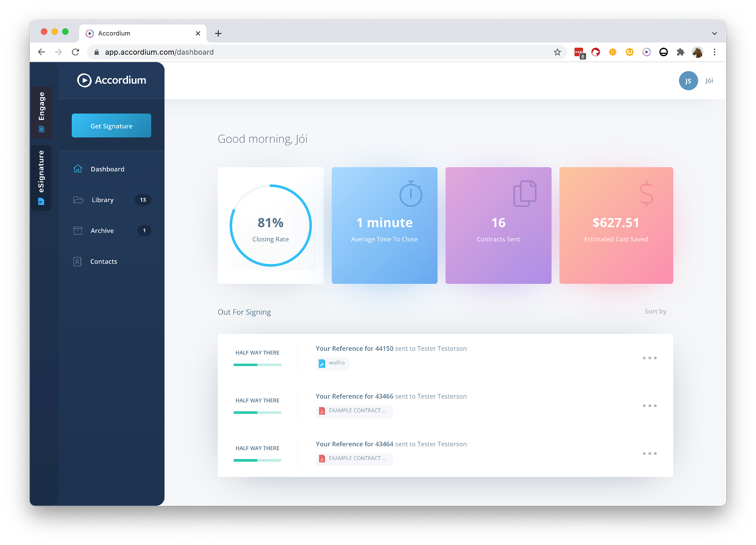Image resolution: width=756 pixels, height=545 pixels.
Task: Bookmark the page with the star icon
Action: coord(558,52)
